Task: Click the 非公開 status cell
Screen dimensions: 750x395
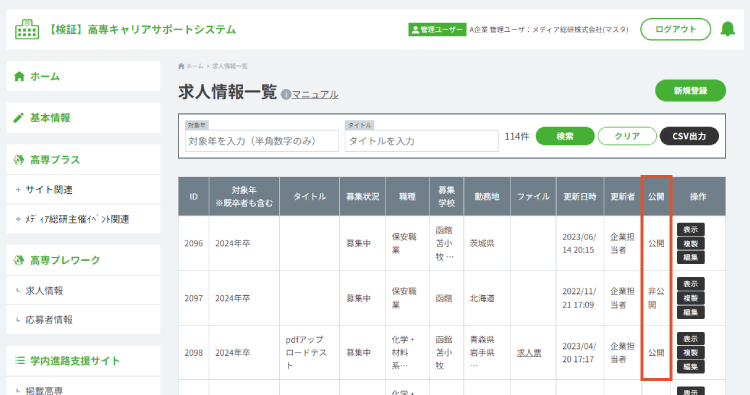Action: click(x=656, y=298)
